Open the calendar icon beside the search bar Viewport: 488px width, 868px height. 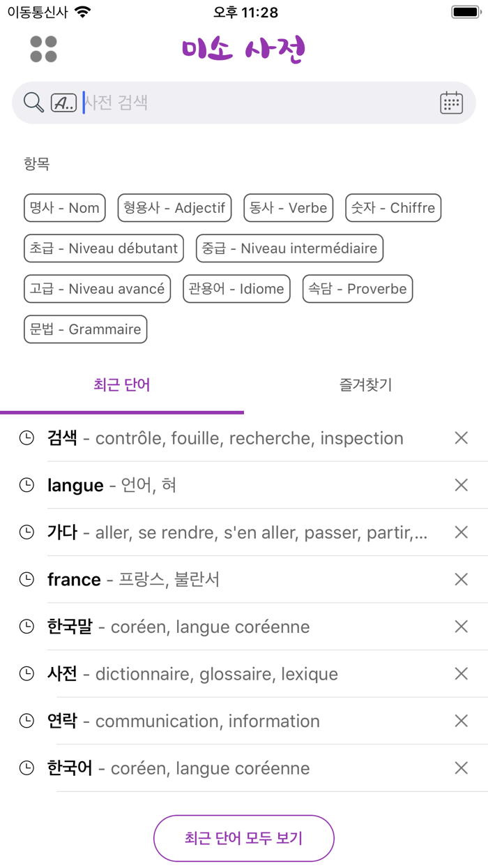(x=451, y=102)
